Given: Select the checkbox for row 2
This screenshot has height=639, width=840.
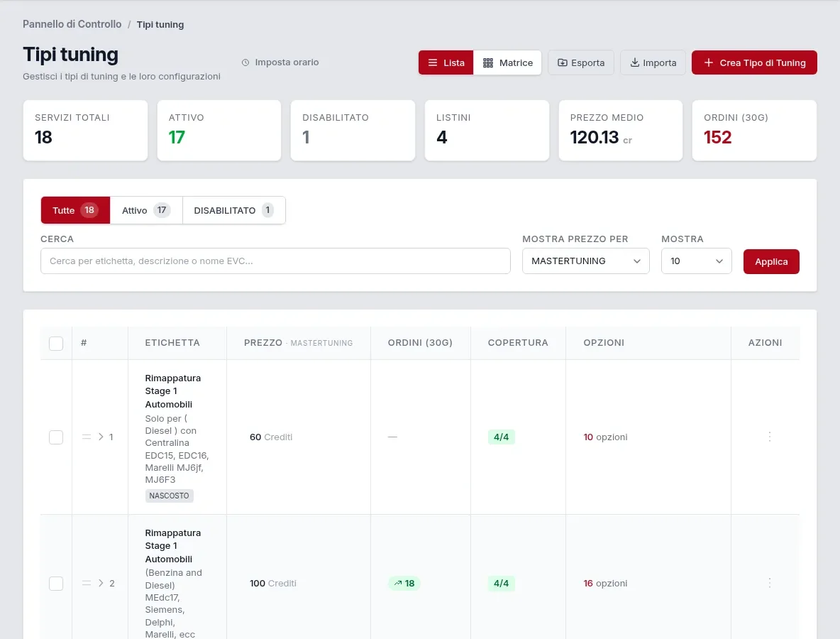Looking at the screenshot, I should 56,583.
